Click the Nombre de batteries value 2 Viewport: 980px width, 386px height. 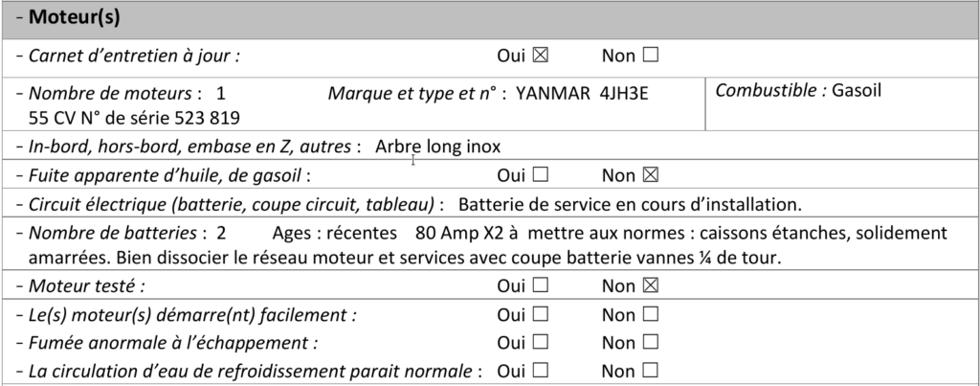(221, 233)
